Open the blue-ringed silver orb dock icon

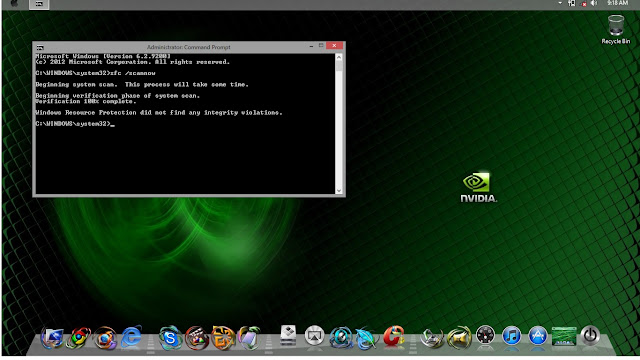[x=341, y=338]
